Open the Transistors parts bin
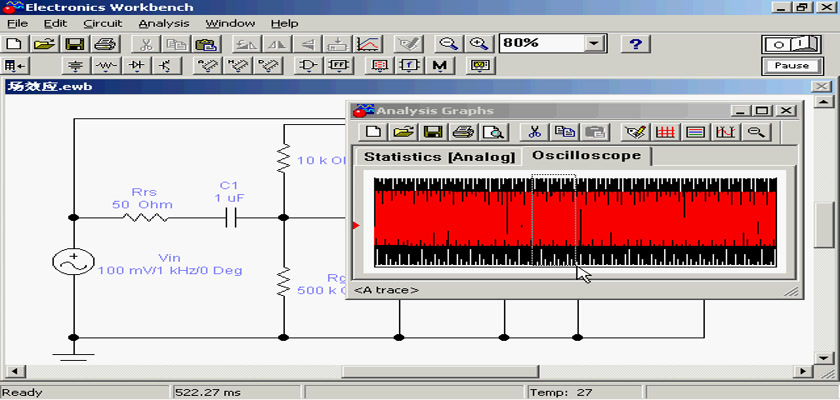 coord(165,66)
